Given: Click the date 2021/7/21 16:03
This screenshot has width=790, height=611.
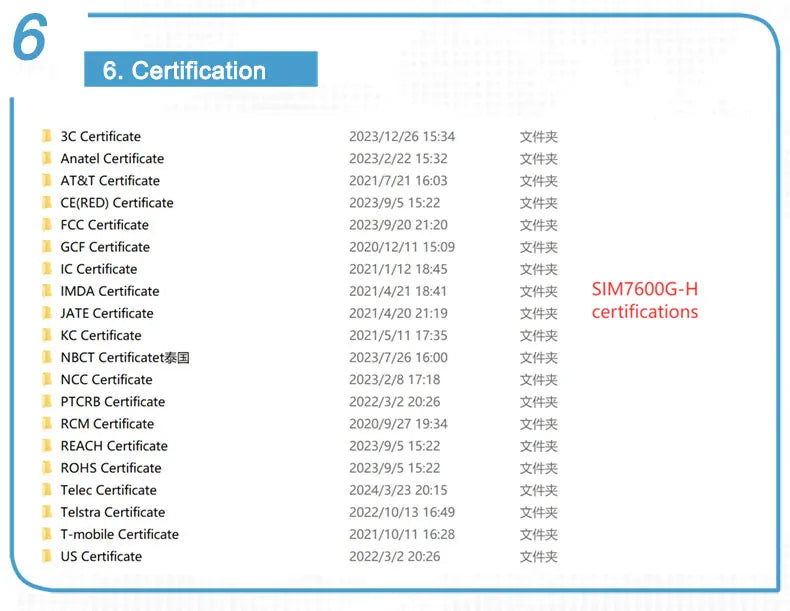Looking at the screenshot, I should (398, 181).
